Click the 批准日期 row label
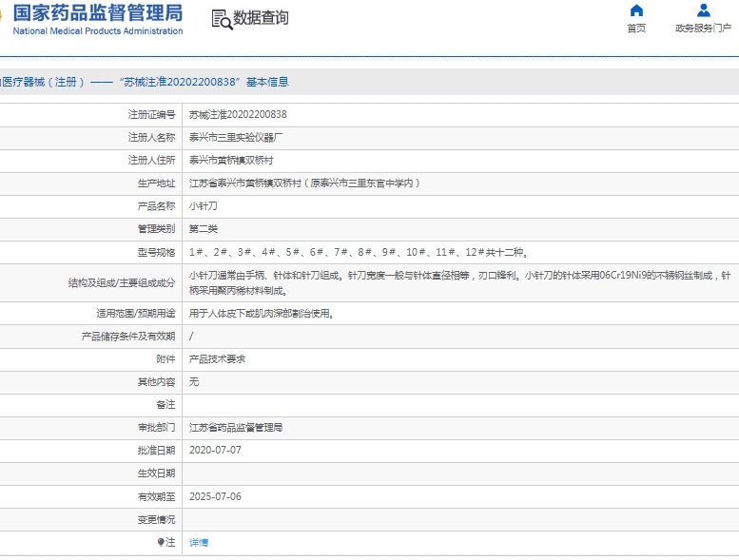 pyautogui.click(x=156, y=451)
